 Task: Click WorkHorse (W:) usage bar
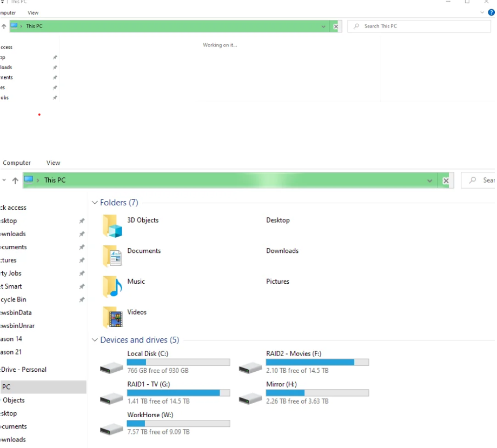pos(178,423)
